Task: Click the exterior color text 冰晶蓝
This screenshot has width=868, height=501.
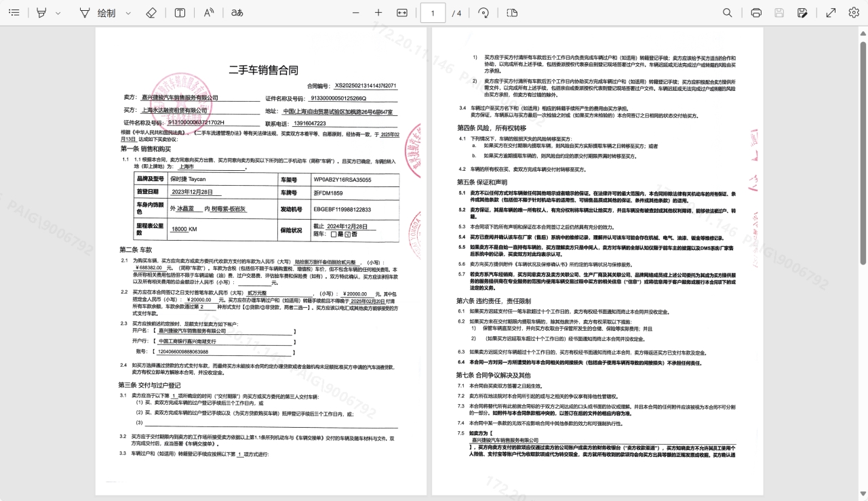Action: (185, 209)
